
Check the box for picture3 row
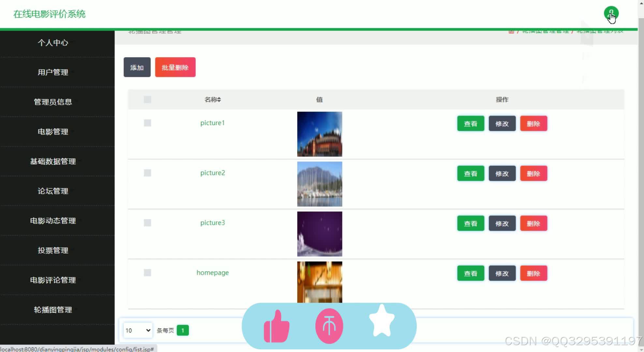[x=147, y=223]
